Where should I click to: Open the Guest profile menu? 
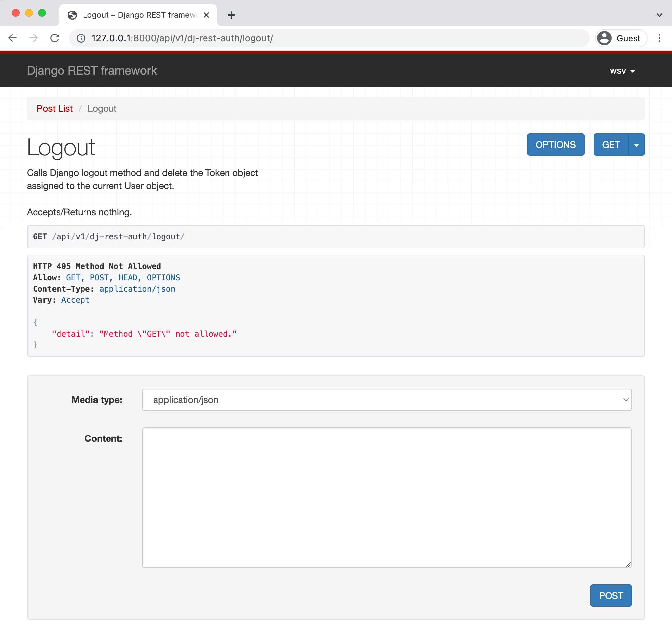[621, 38]
